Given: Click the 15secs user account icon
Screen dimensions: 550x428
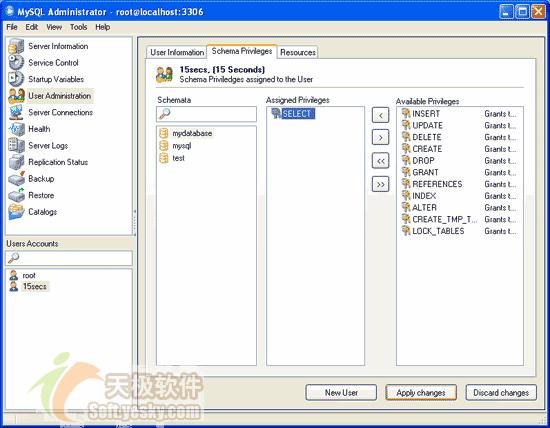Looking at the screenshot, I should [14, 286].
